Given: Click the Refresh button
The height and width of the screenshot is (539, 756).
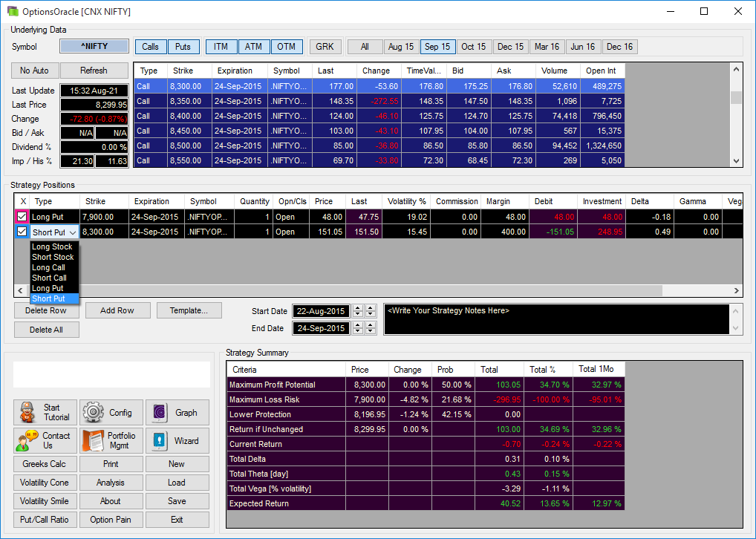Looking at the screenshot, I should pos(94,71).
